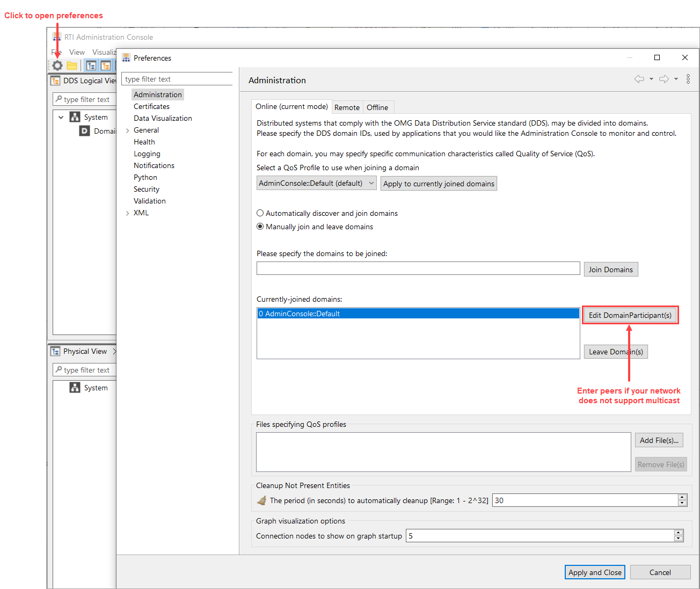Image resolution: width=700 pixels, height=589 pixels.
Task: Select Certificates in preferences tree
Action: 151,106
